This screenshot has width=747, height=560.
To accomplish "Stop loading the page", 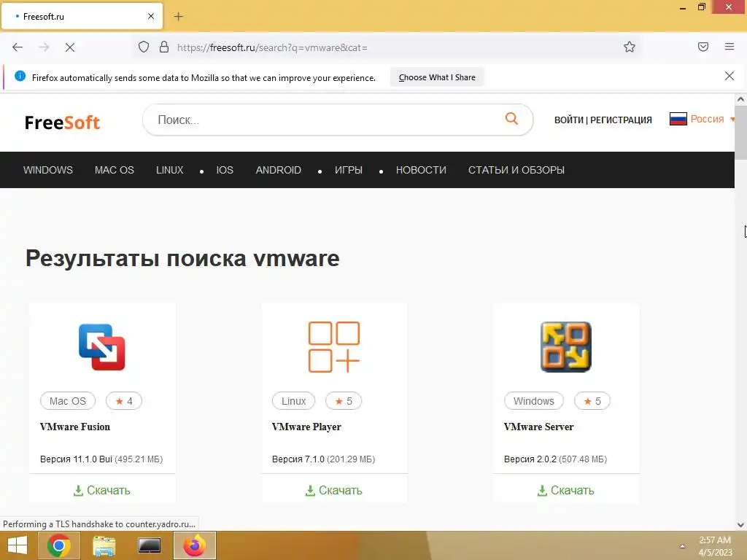I will point(70,47).
